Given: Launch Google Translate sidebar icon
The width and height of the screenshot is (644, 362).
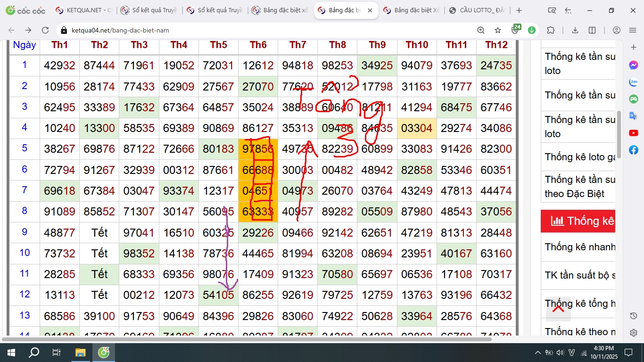Looking at the screenshot, I should pyautogui.click(x=634, y=116).
